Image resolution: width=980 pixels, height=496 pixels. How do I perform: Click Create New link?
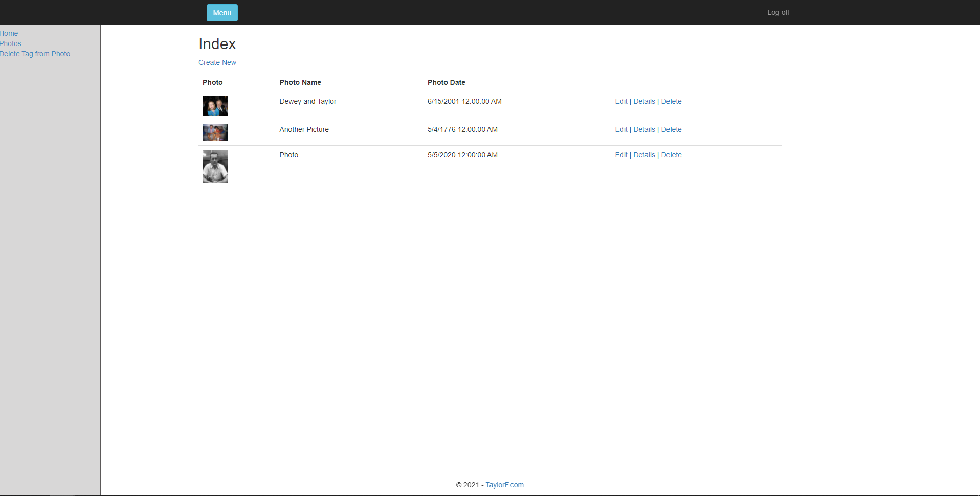click(217, 62)
